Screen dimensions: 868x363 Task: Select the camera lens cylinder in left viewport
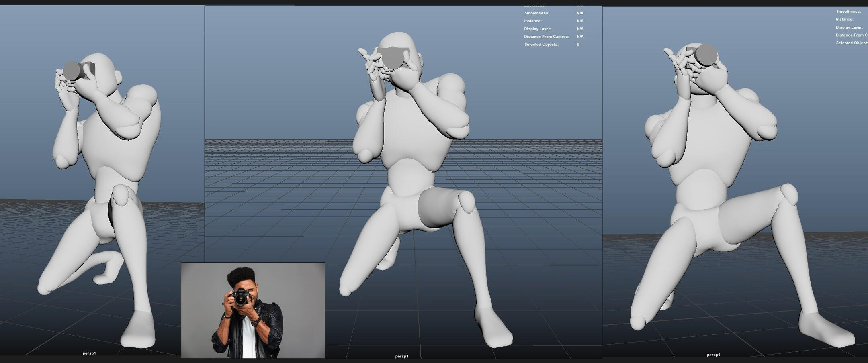[x=72, y=71]
